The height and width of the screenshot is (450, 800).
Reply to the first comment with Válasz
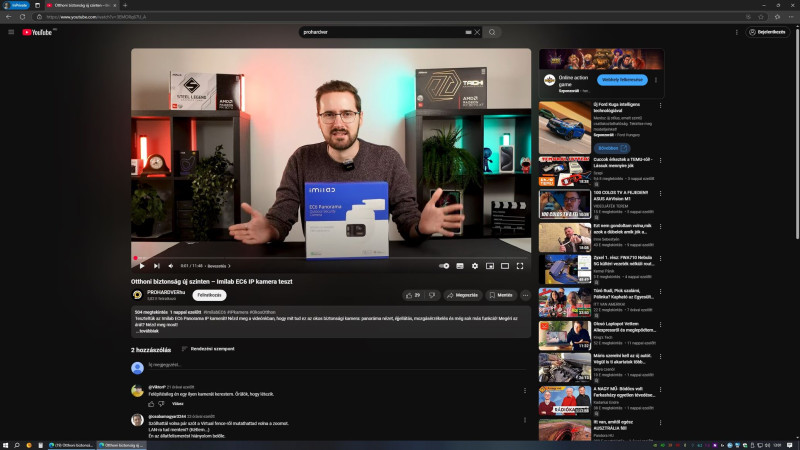pyautogui.click(x=178, y=404)
